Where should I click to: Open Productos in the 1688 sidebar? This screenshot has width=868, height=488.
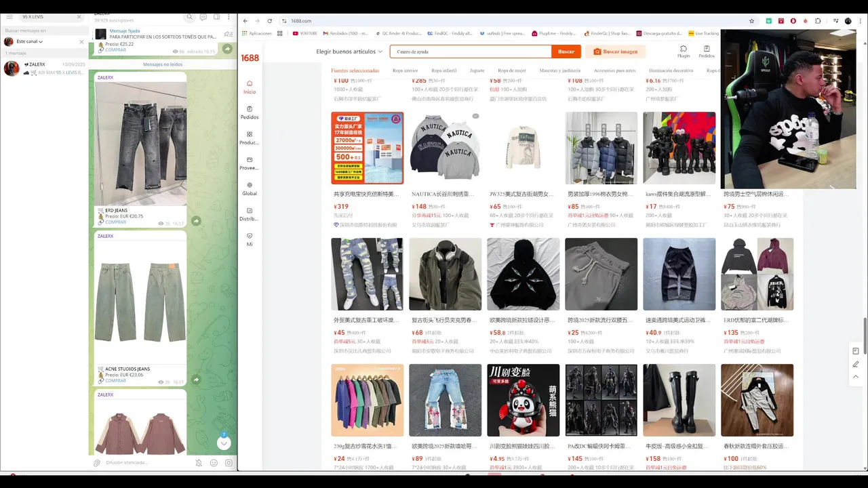(x=250, y=138)
